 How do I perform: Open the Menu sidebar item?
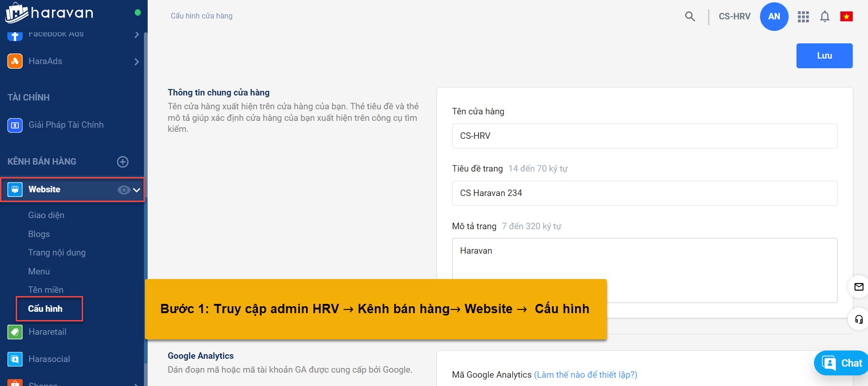[x=39, y=272]
